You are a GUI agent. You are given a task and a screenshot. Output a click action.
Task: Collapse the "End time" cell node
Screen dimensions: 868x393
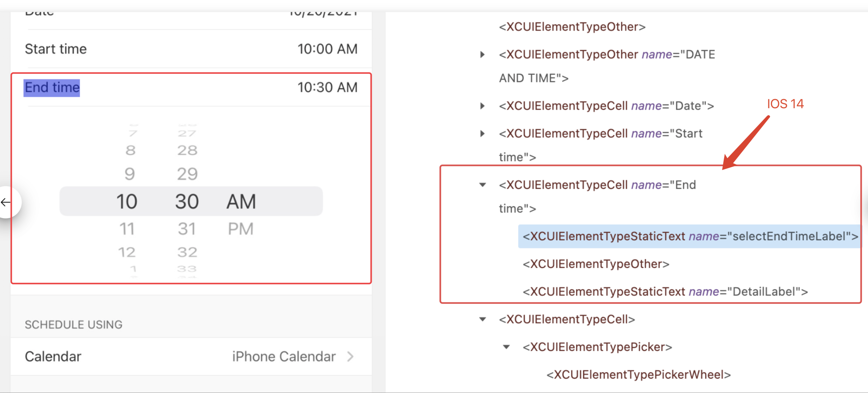(x=483, y=185)
